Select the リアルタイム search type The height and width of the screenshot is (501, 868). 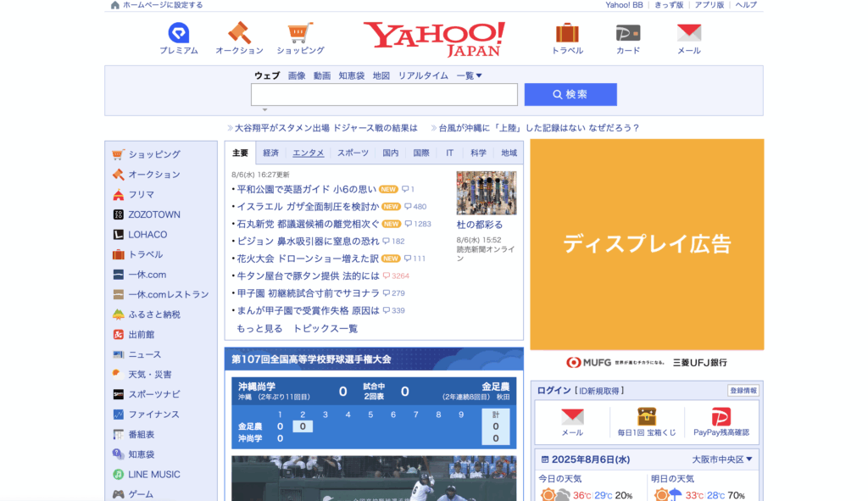[x=423, y=75]
